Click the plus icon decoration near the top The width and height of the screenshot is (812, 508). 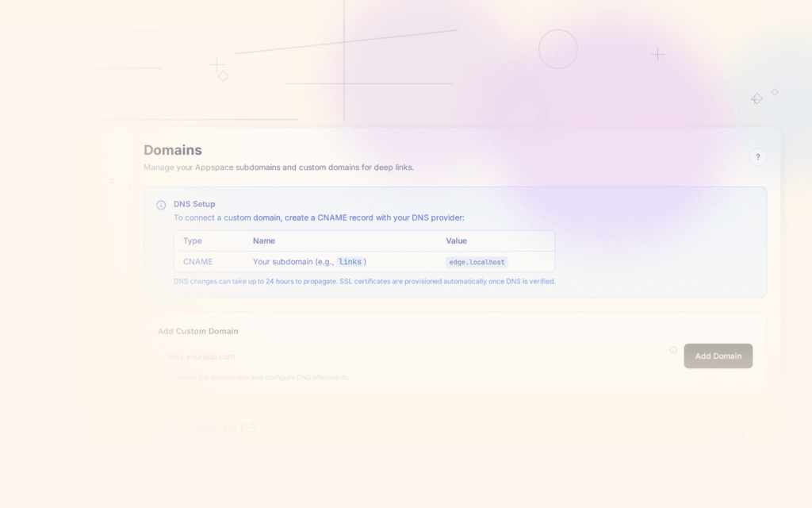click(216, 63)
